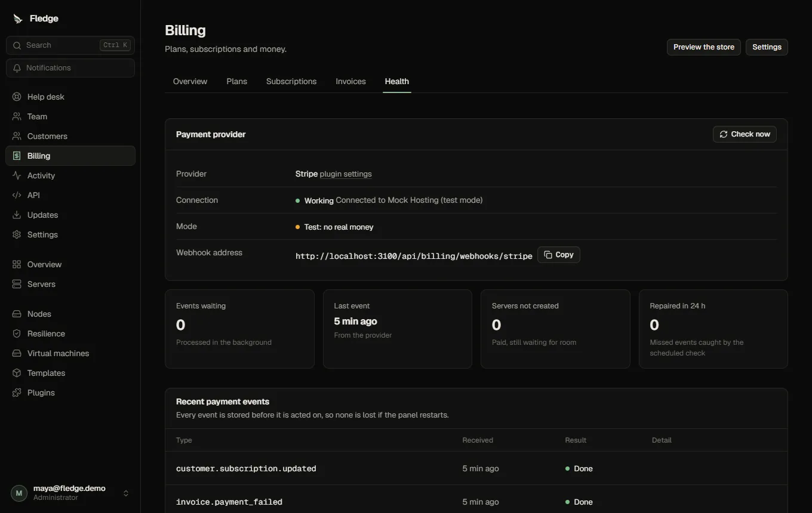Click 'Test: no real money' mode text
812x513 pixels.
point(339,227)
